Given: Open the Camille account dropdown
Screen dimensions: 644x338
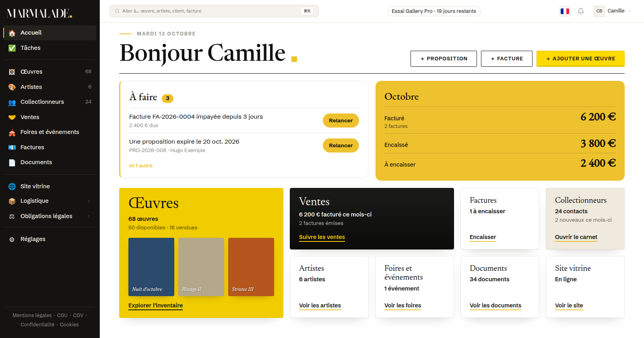Looking at the screenshot, I should point(613,11).
